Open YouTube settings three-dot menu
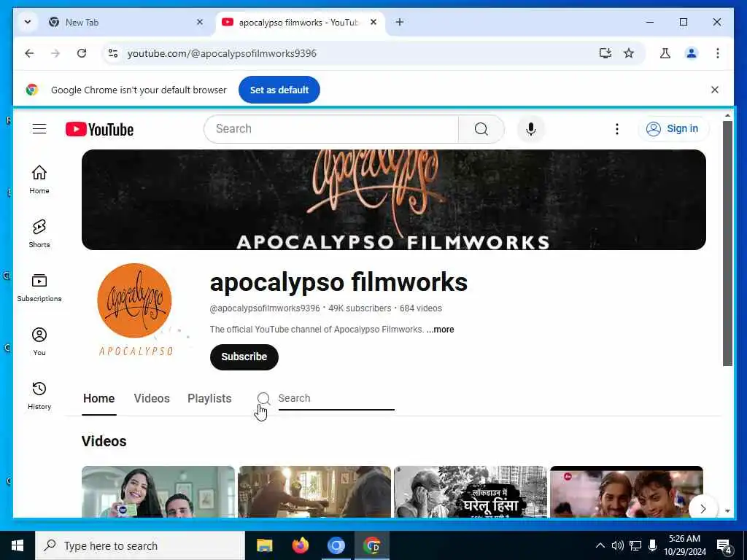The image size is (747, 560). (617, 129)
